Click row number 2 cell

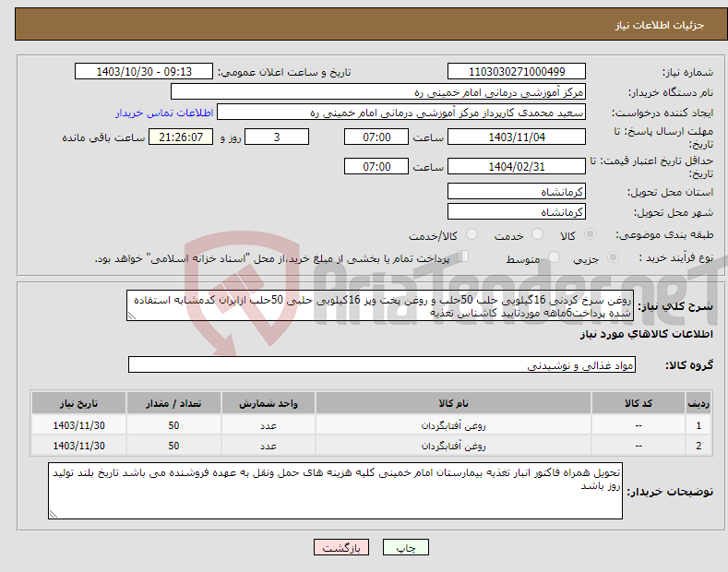coord(698,446)
